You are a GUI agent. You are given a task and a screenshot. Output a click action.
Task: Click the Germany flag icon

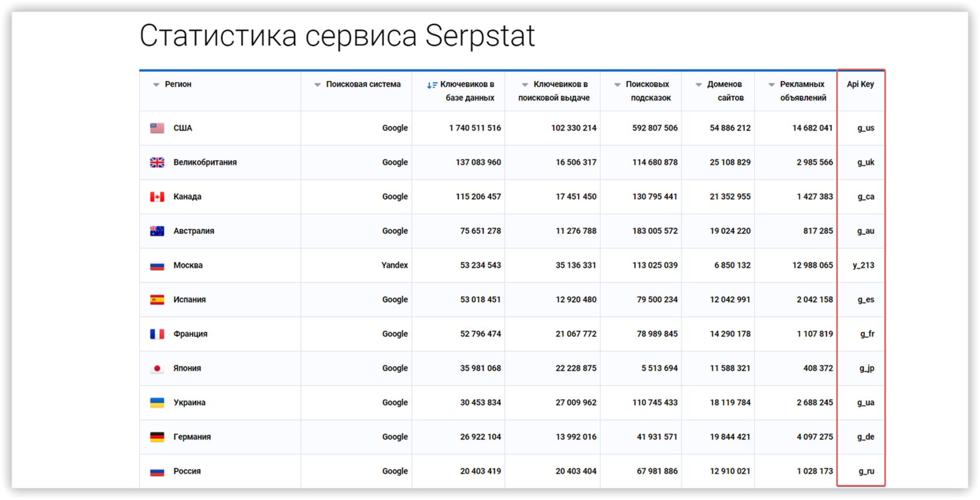[x=157, y=437]
